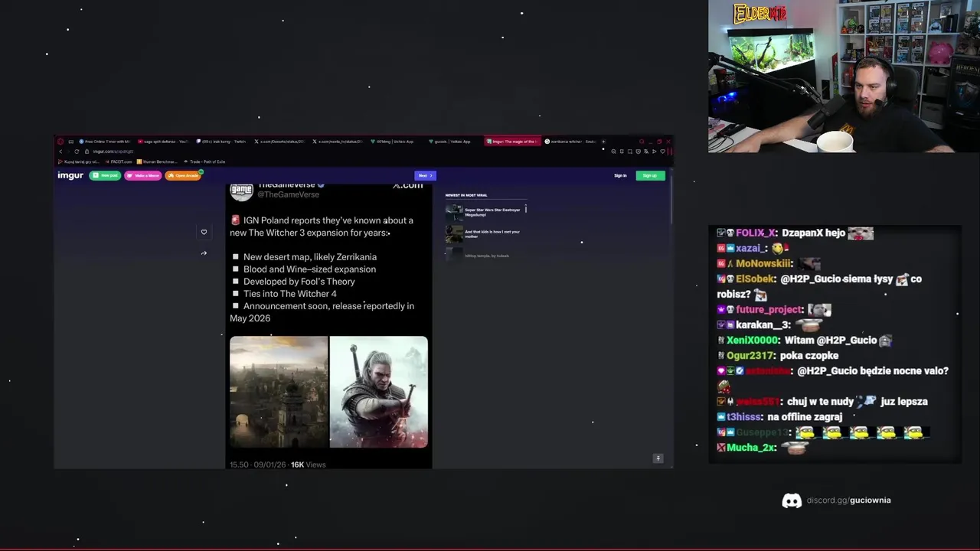Click chat username t3hisss
The width and height of the screenshot is (980, 551).
click(x=743, y=416)
